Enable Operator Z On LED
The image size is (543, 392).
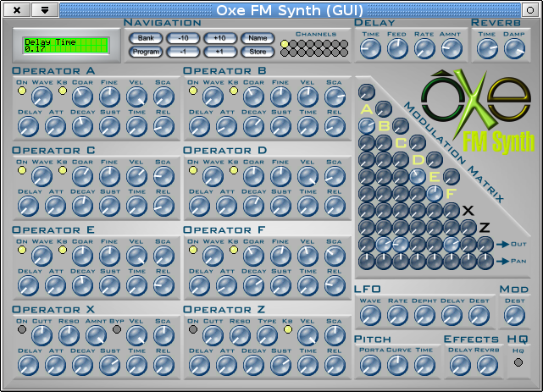point(193,329)
